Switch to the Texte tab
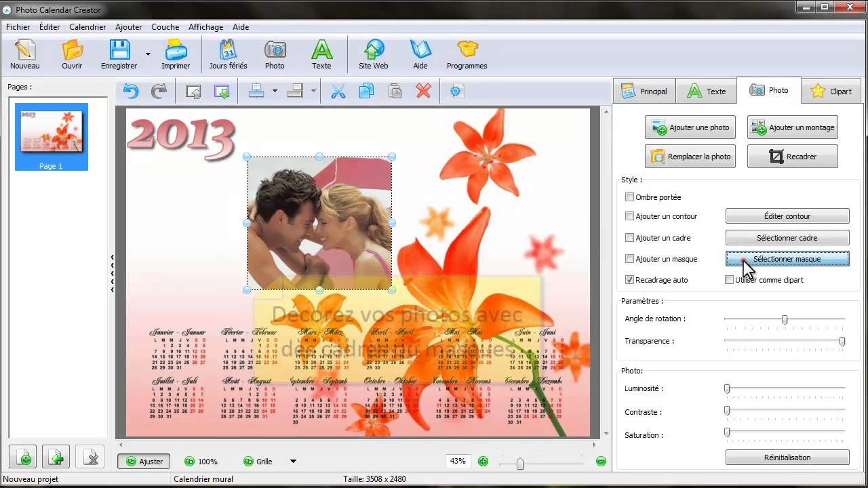 point(707,91)
